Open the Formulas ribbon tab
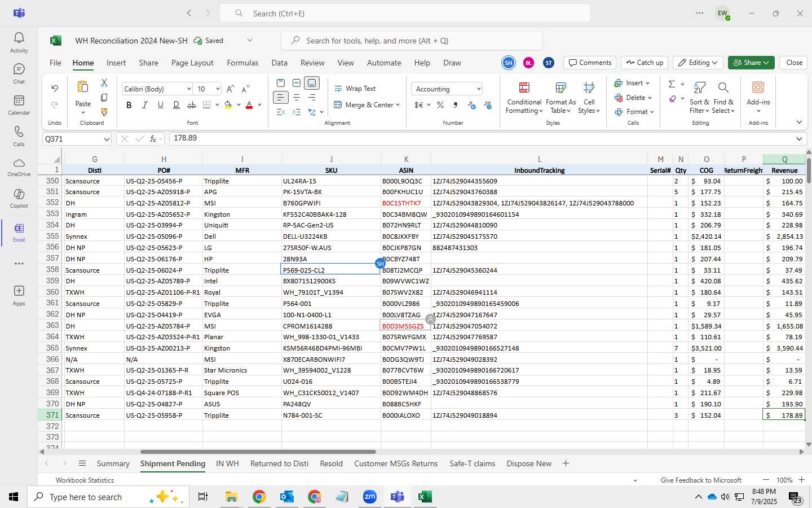 point(242,63)
